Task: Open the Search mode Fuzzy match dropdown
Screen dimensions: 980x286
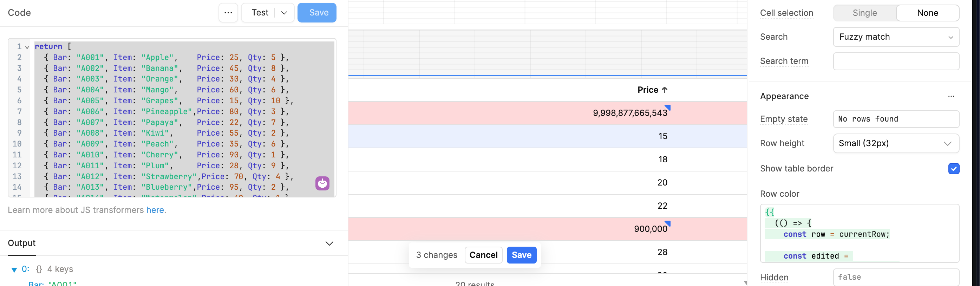Action: (x=896, y=37)
